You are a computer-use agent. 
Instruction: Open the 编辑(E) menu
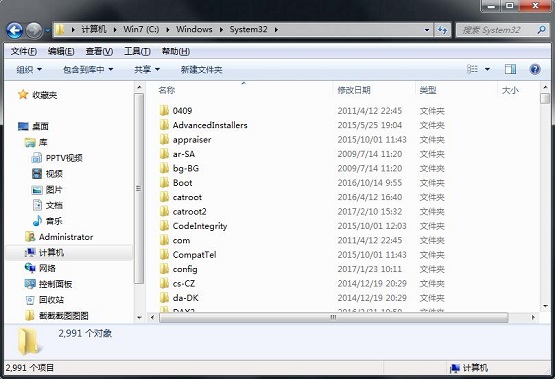61,52
